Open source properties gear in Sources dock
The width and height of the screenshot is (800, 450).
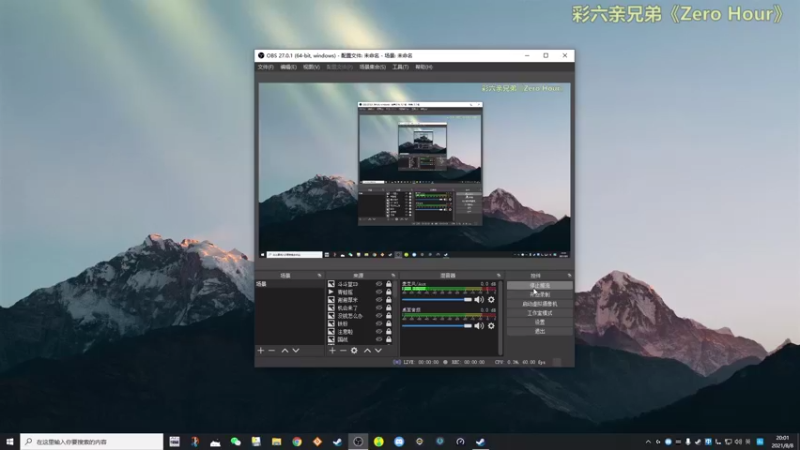354,351
